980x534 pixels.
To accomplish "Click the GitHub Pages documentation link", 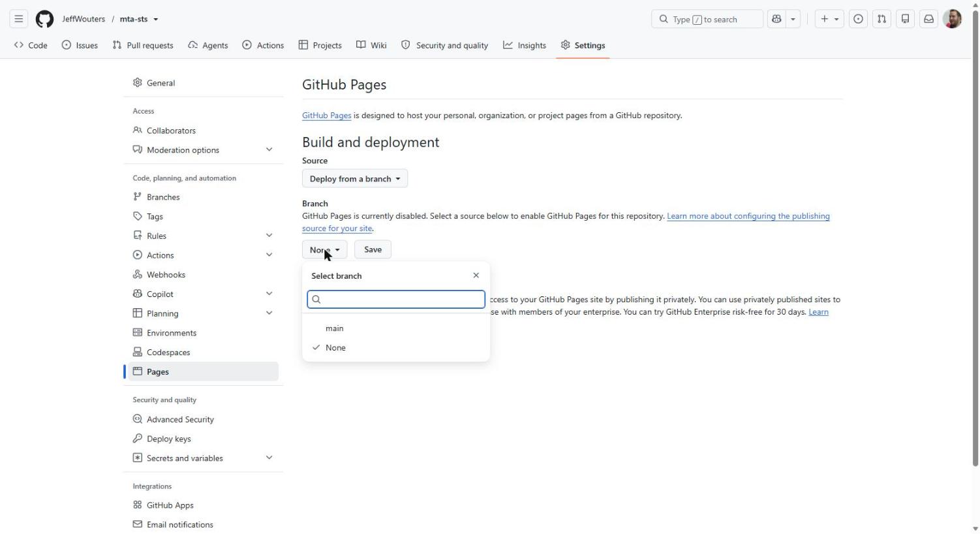I will click(326, 116).
